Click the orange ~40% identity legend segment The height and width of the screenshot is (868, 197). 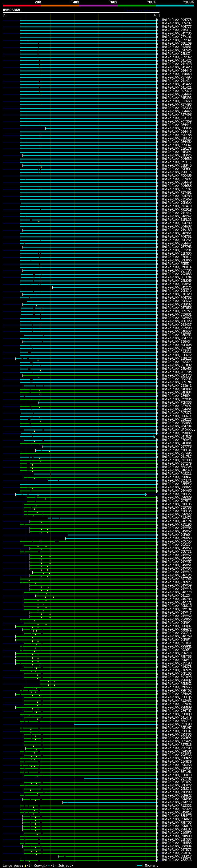pos(60,6)
